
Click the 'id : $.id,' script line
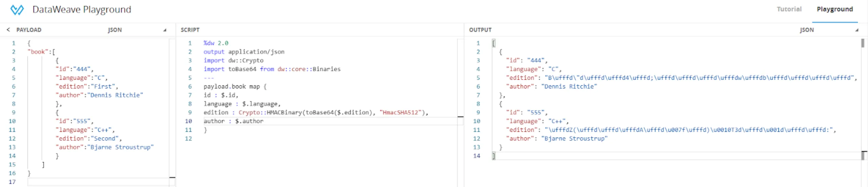tap(221, 95)
